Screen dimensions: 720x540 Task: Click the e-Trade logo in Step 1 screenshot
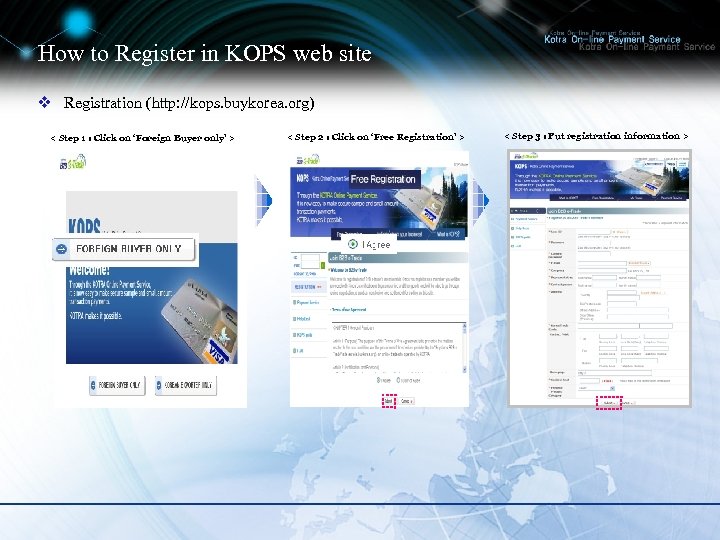click(73, 163)
